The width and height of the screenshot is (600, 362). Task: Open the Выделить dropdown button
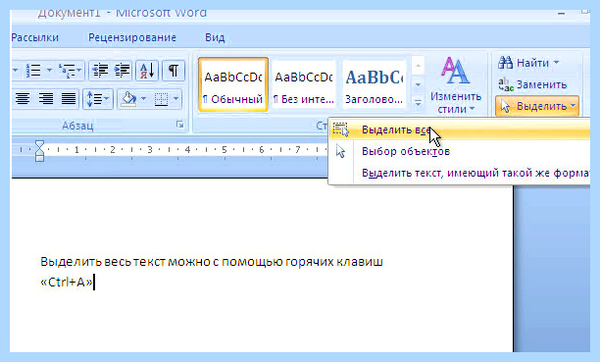pyautogui.click(x=537, y=106)
